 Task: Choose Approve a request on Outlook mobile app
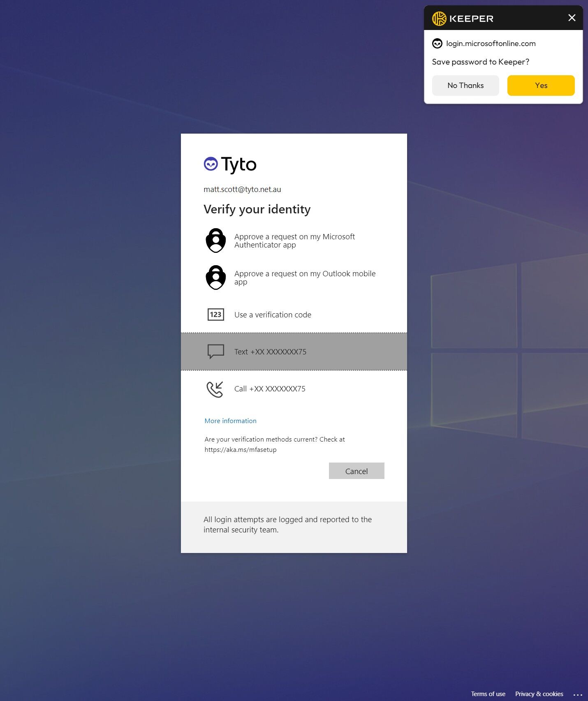click(294, 278)
